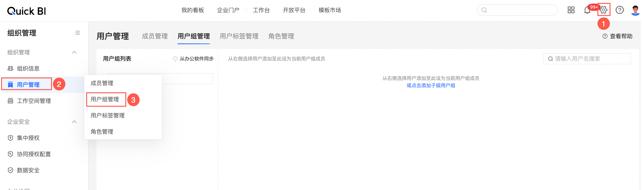Collapse the 组织管理 sidebar section
The image size is (644, 190).
pyautogui.click(x=74, y=52)
